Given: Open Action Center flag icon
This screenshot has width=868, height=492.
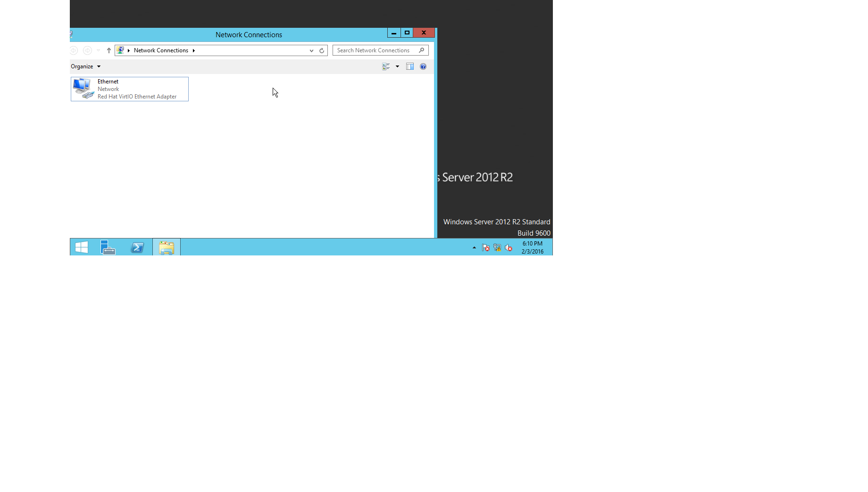Looking at the screenshot, I should pos(485,247).
